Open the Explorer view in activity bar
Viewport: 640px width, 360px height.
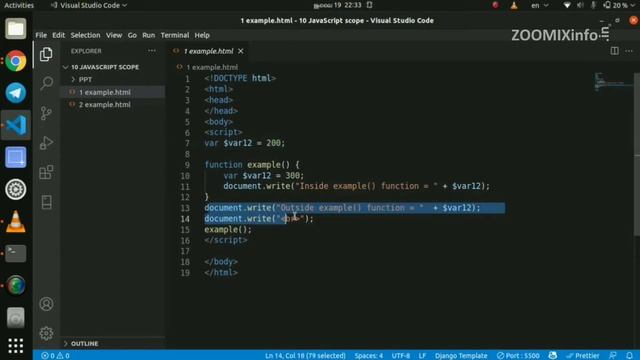point(46,54)
